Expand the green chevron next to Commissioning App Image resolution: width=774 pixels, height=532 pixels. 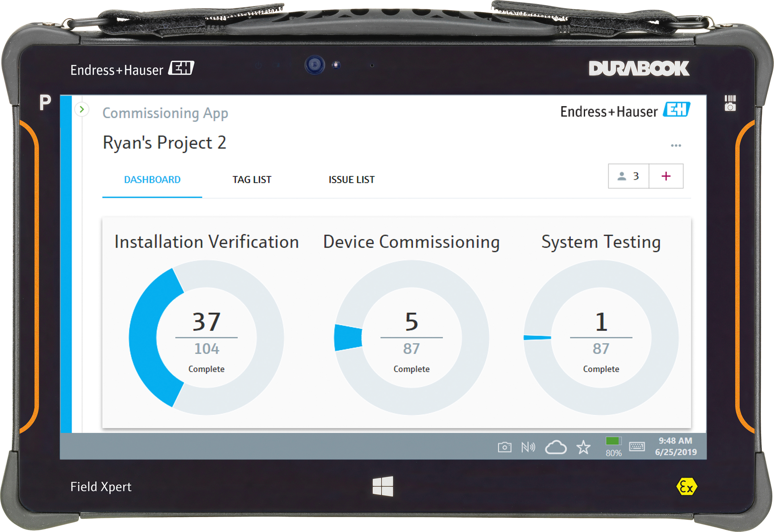point(82,109)
